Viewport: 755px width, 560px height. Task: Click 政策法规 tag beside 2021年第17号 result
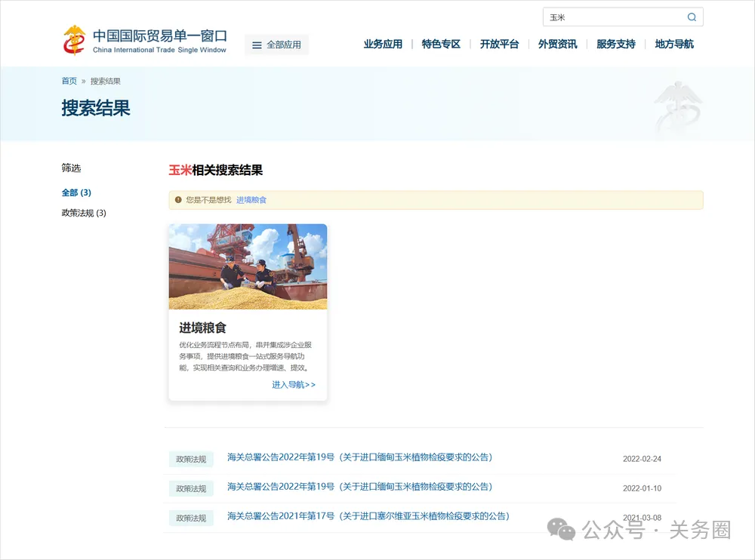191,518
